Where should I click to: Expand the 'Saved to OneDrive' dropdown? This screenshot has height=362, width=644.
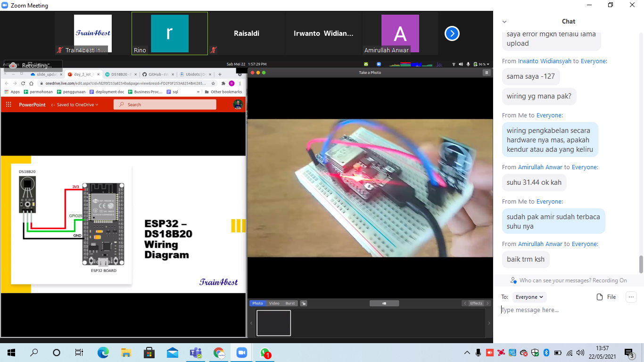pyautogui.click(x=77, y=105)
